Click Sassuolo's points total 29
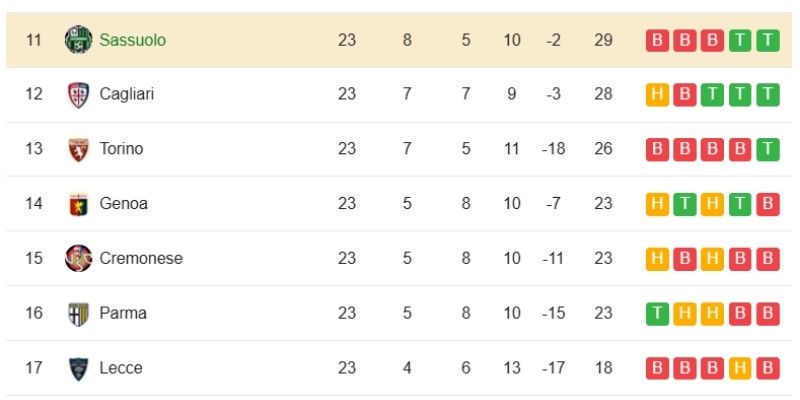The width and height of the screenshot is (800, 400). pos(601,40)
